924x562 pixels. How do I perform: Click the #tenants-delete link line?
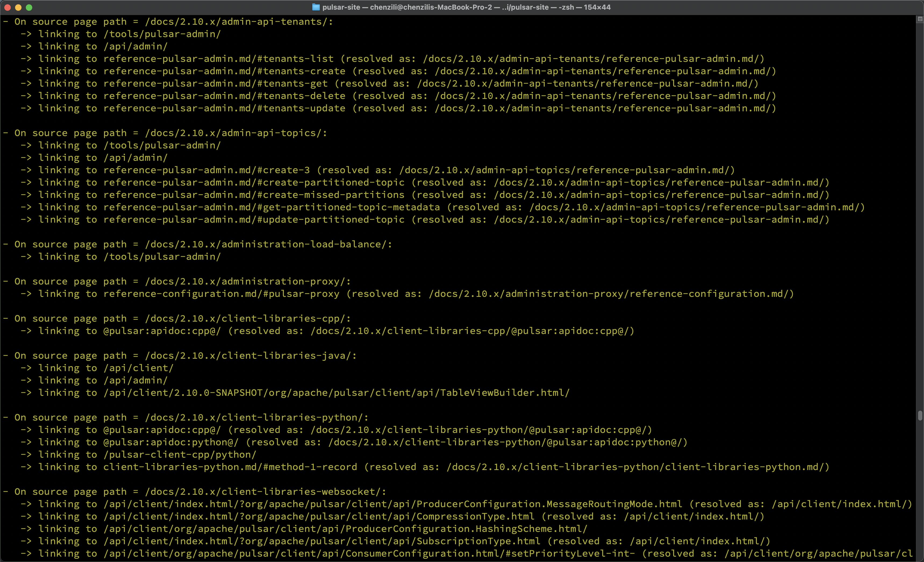(398, 96)
